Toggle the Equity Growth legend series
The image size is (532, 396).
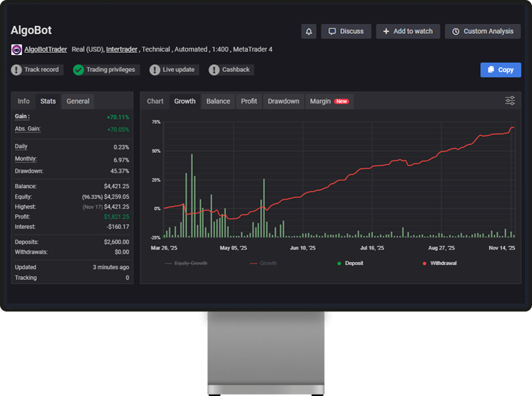click(x=186, y=263)
